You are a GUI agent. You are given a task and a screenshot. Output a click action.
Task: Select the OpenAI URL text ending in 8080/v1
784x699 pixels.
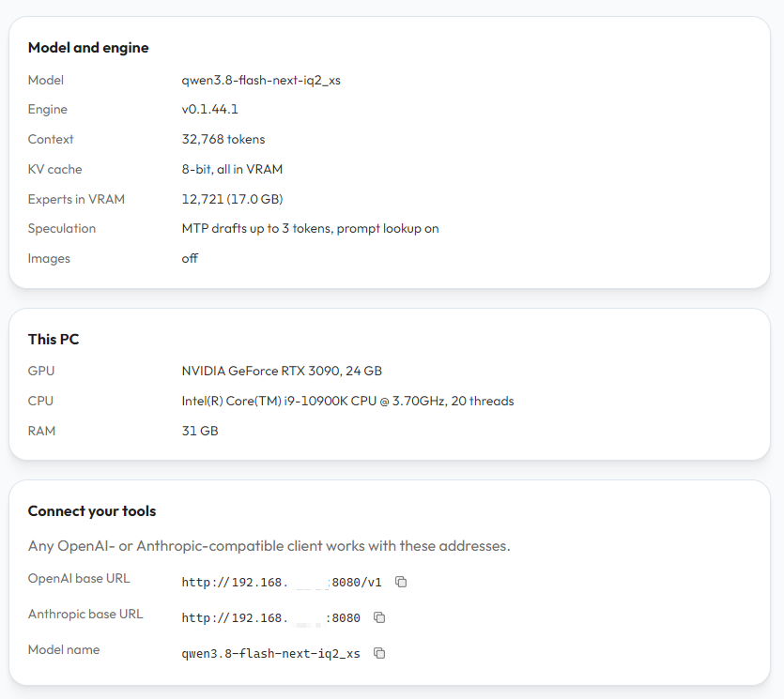tap(282, 582)
